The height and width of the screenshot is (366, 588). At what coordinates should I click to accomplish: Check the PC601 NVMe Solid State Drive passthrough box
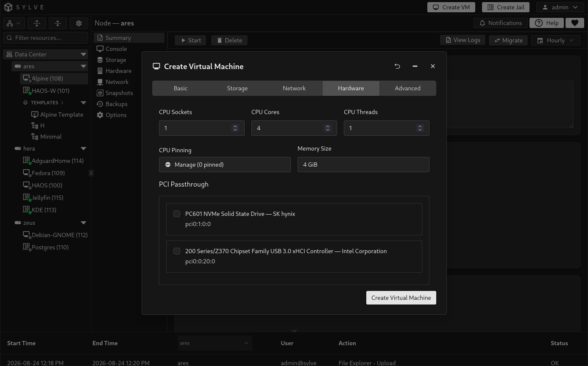pyautogui.click(x=177, y=214)
